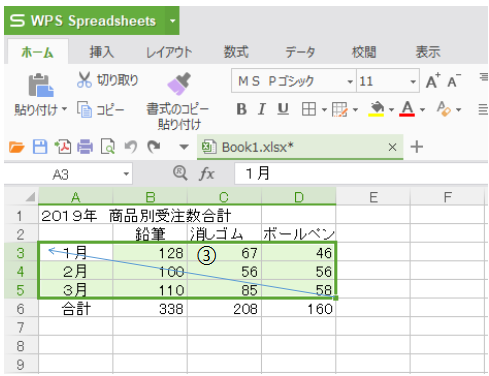Expand the 貼り付け paste dropdown arrow
The height and width of the screenshot is (376, 489).
(64, 109)
